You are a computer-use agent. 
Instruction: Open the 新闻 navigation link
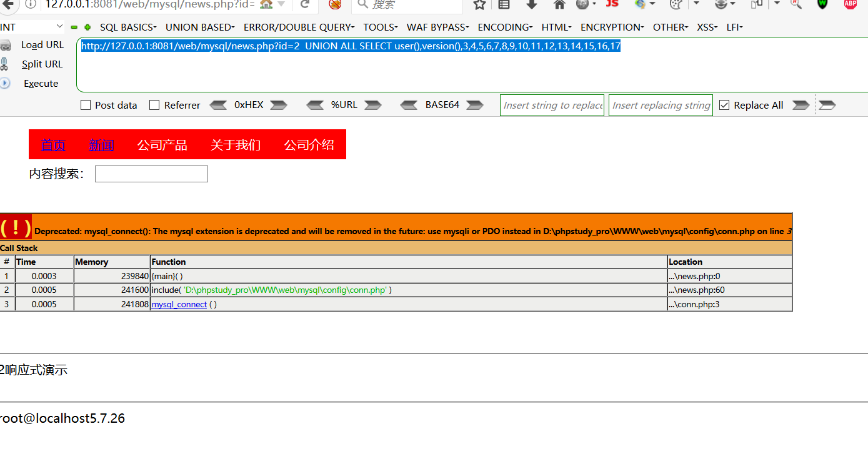(x=102, y=145)
